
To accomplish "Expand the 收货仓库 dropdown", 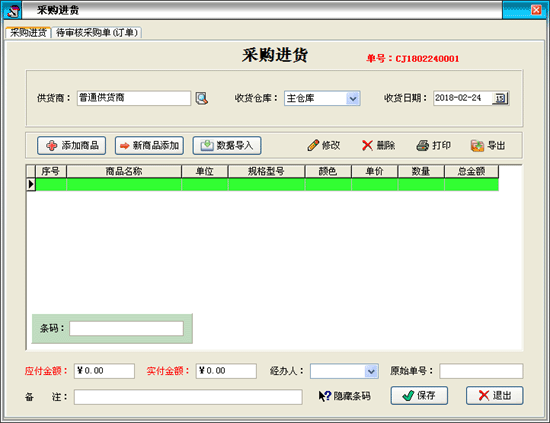I will coord(353,99).
